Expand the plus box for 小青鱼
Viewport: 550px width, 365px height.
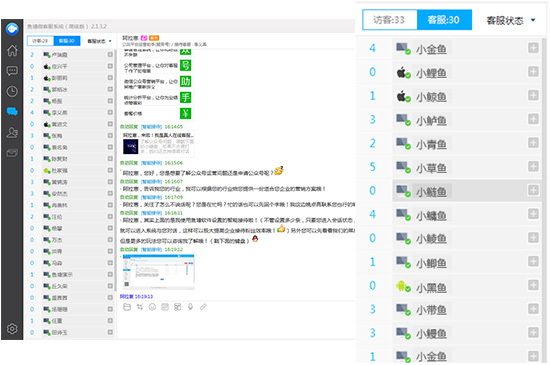coord(533,143)
